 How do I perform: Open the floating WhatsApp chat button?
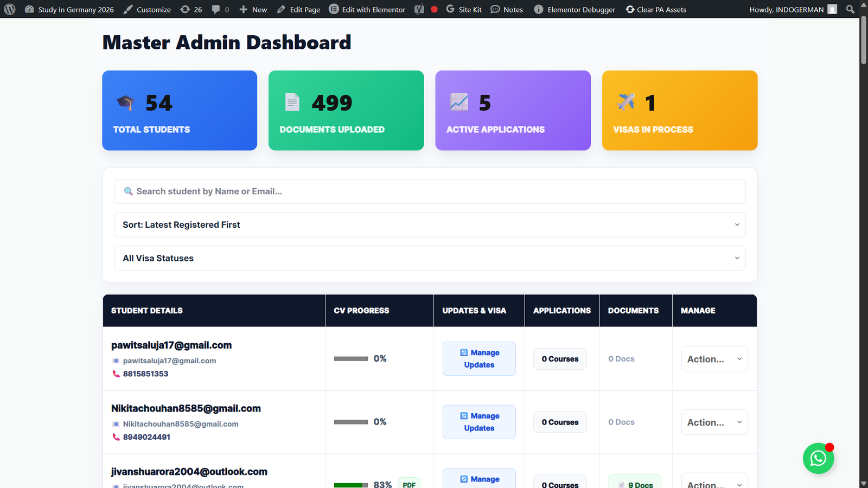click(x=818, y=458)
